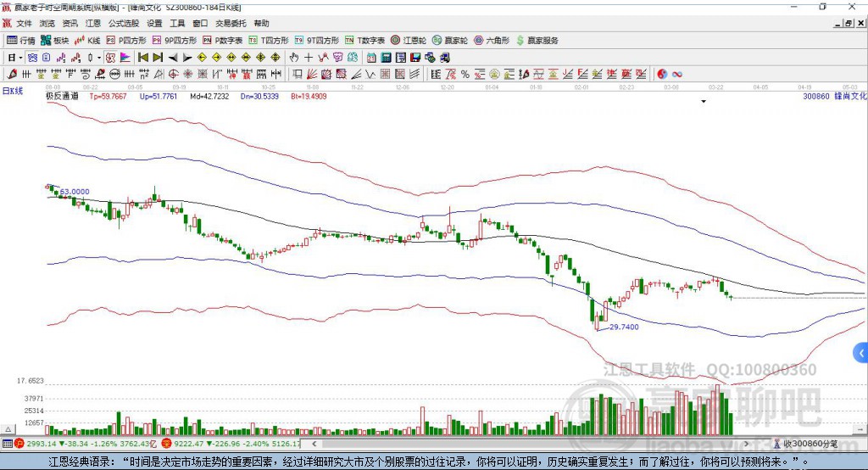Toggle the blue butterfly view icon

tap(33, 58)
